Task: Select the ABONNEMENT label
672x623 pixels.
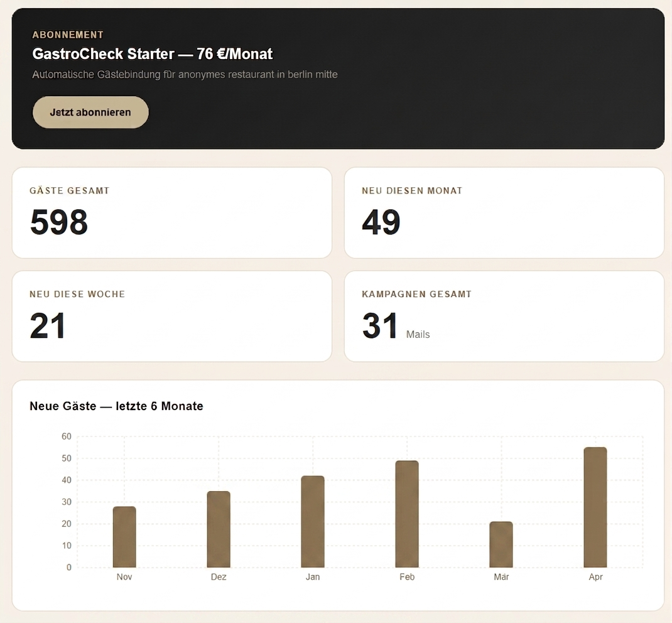Action: pyautogui.click(x=68, y=35)
